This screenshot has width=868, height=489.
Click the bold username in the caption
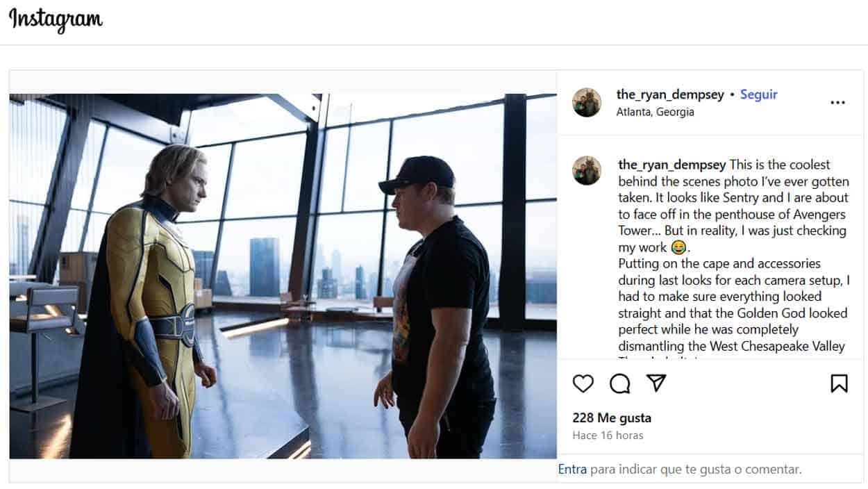click(671, 165)
